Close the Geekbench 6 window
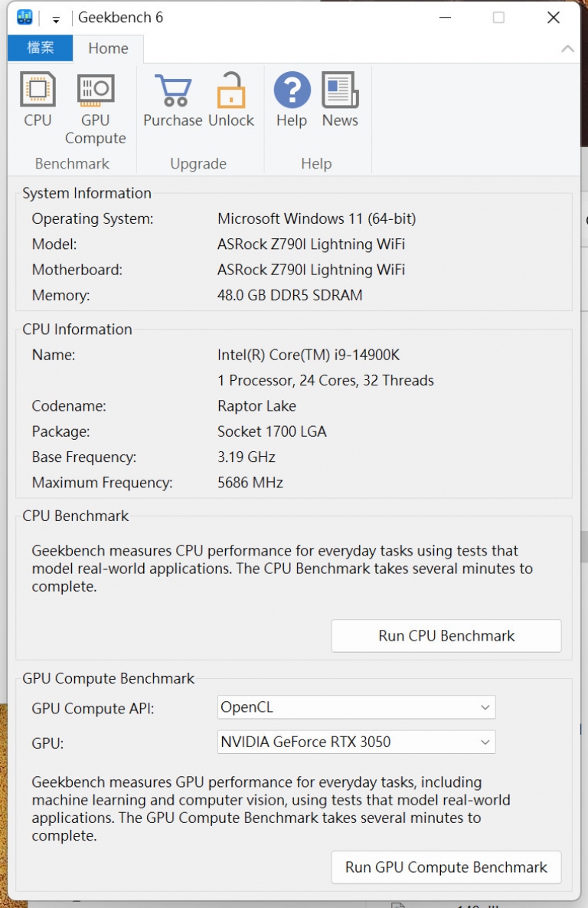The width and height of the screenshot is (588, 908). [554, 18]
